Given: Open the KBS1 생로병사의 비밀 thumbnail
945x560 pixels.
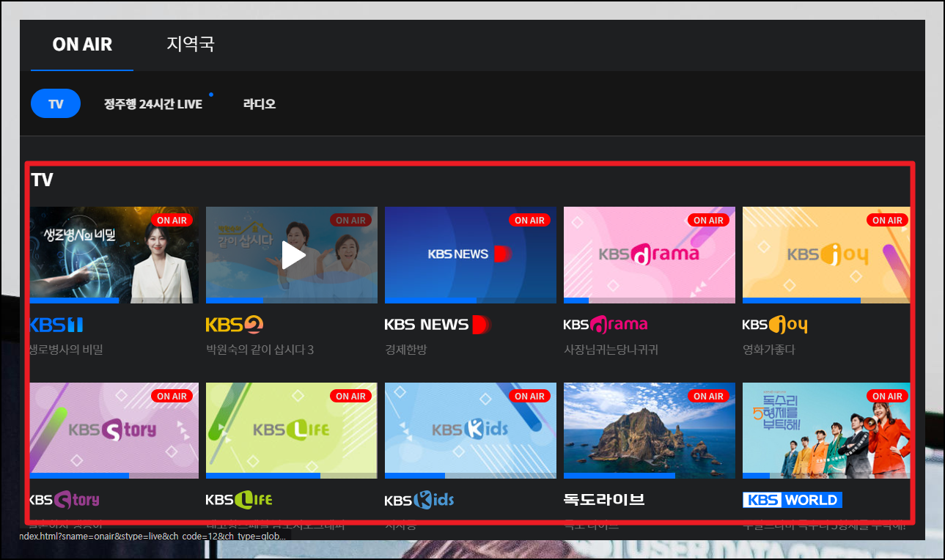Looking at the screenshot, I should tap(114, 254).
